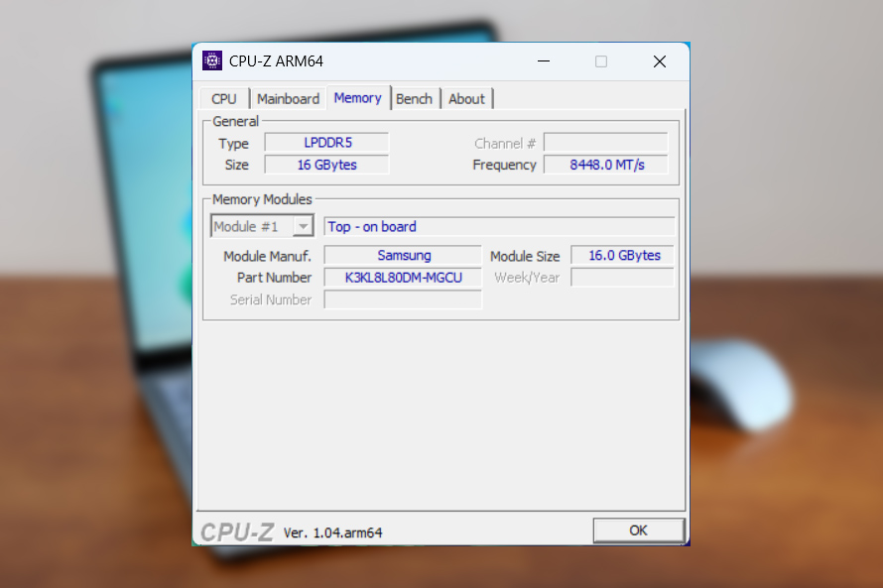
Task: Open the Mainboard tab
Action: point(288,99)
